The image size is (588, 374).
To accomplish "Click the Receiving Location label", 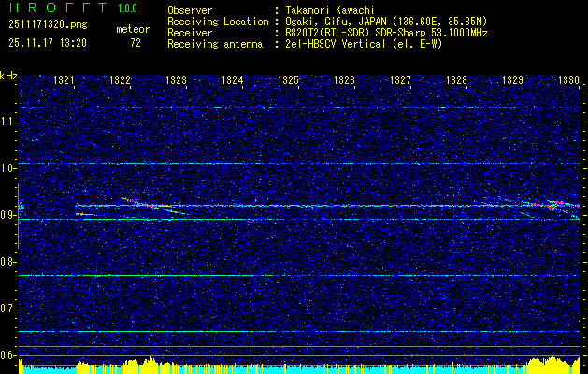I will coord(218,22).
